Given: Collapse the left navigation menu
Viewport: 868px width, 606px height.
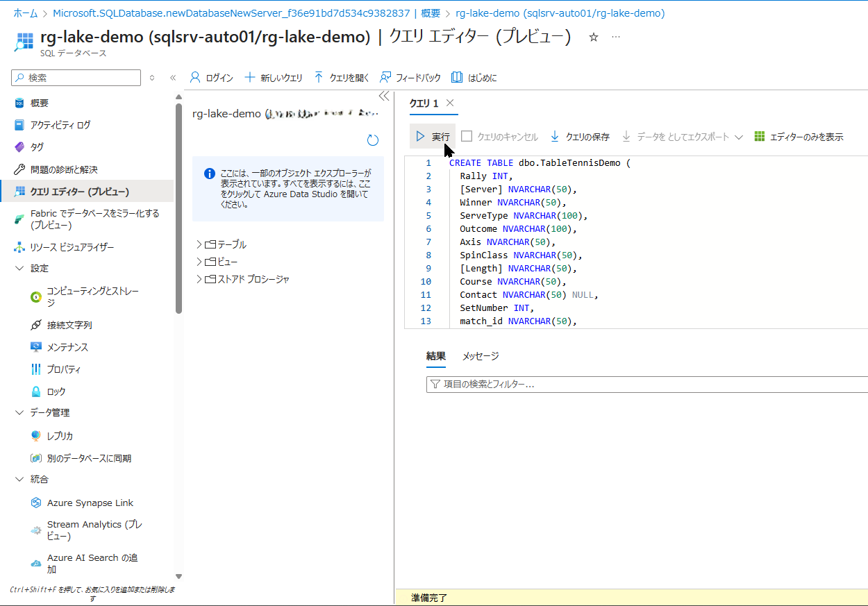Looking at the screenshot, I should 173,78.
